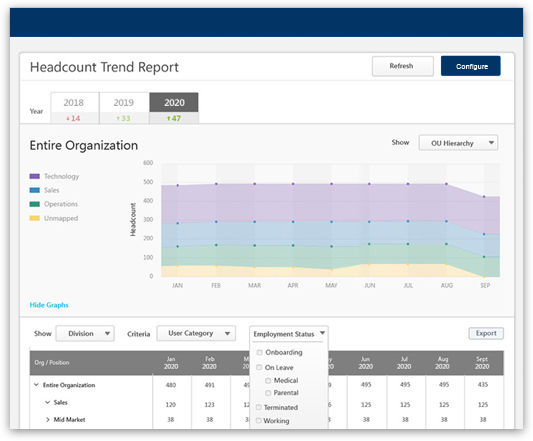
Task: Click the Refresh button
Action: coord(402,66)
